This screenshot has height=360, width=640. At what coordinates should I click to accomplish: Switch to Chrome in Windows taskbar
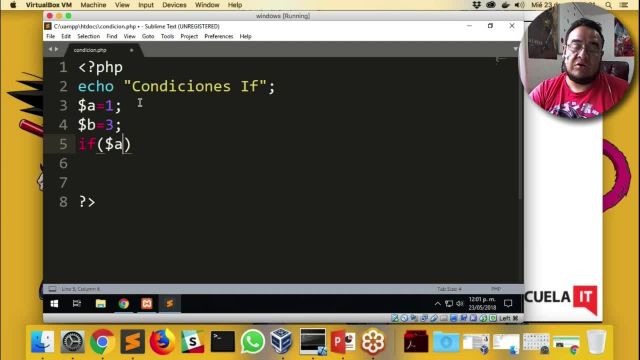coord(124,304)
